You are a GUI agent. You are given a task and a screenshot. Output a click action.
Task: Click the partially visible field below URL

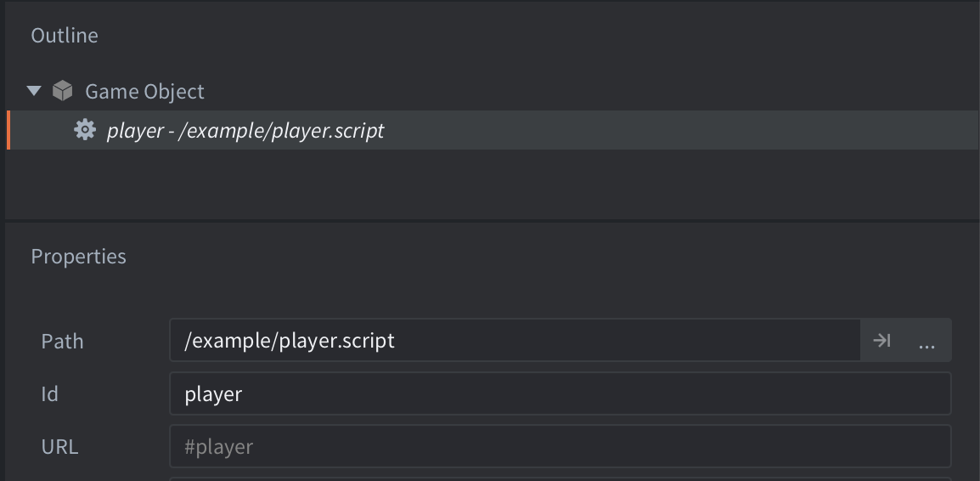(x=560, y=479)
